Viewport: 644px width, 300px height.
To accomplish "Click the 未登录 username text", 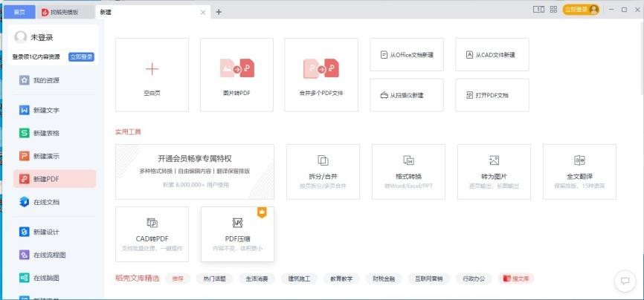I will [x=42, y=37].
